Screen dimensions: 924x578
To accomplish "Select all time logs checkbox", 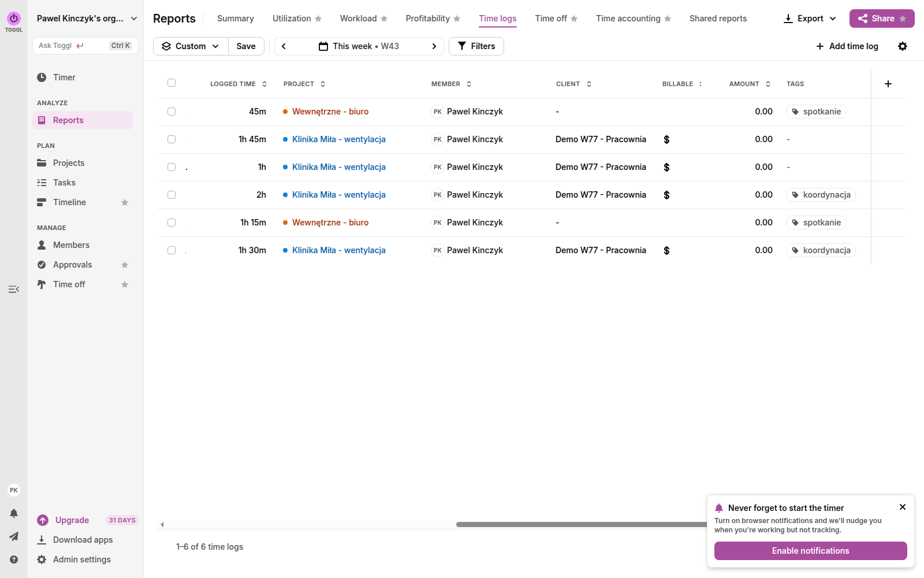I will [x=172, y=83].
